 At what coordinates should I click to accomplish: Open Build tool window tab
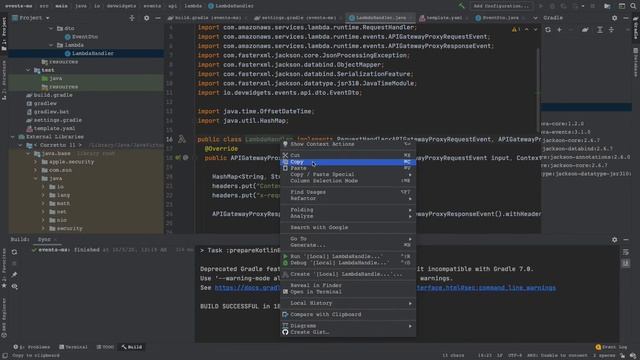[x=132, y=347]
